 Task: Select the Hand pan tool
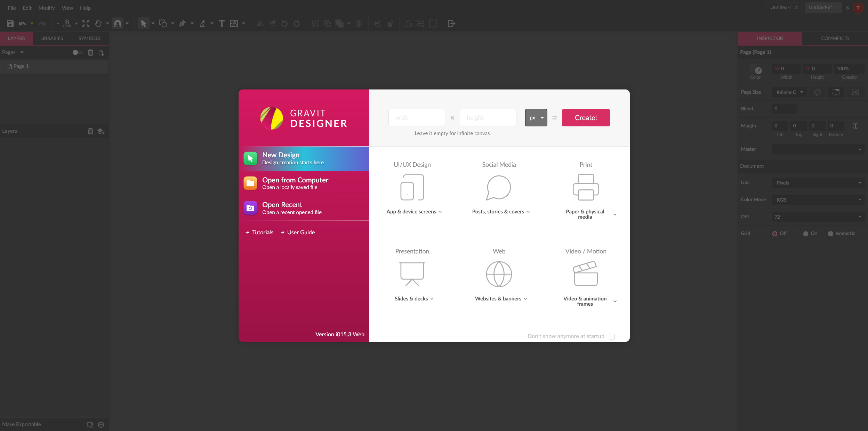click(x=98, y=23)
